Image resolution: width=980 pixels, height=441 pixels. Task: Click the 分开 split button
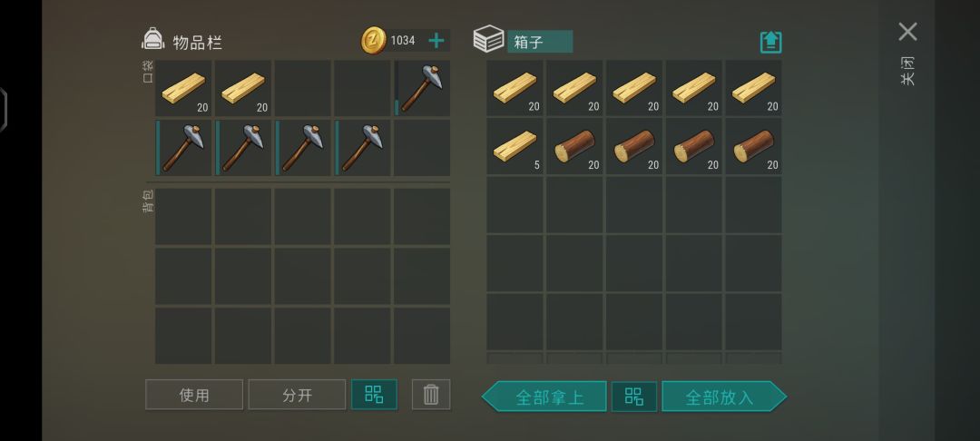(297, 395)
